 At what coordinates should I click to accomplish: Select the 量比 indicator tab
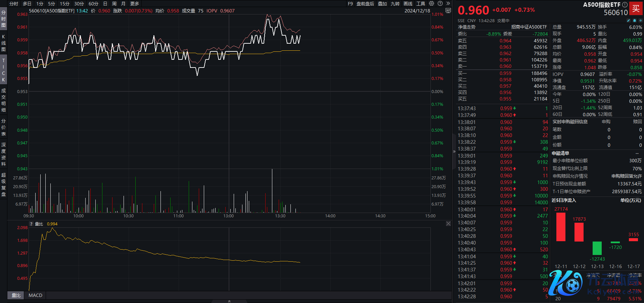16,295
